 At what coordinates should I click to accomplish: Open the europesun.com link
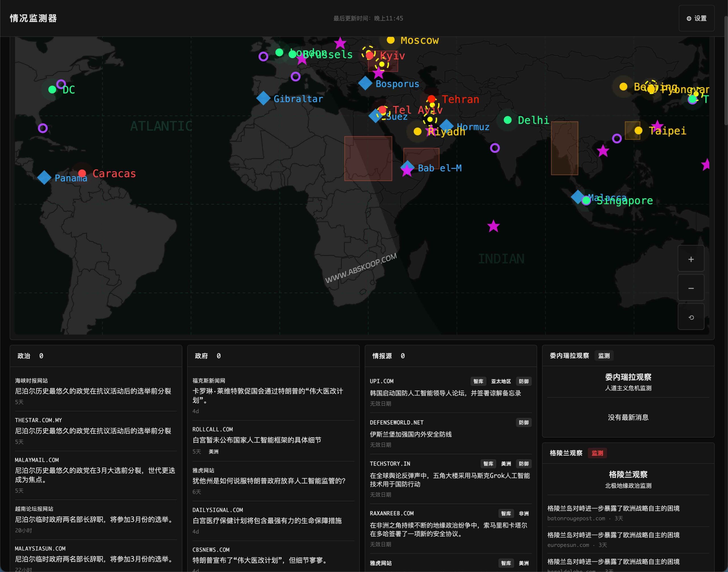[568, 545]
